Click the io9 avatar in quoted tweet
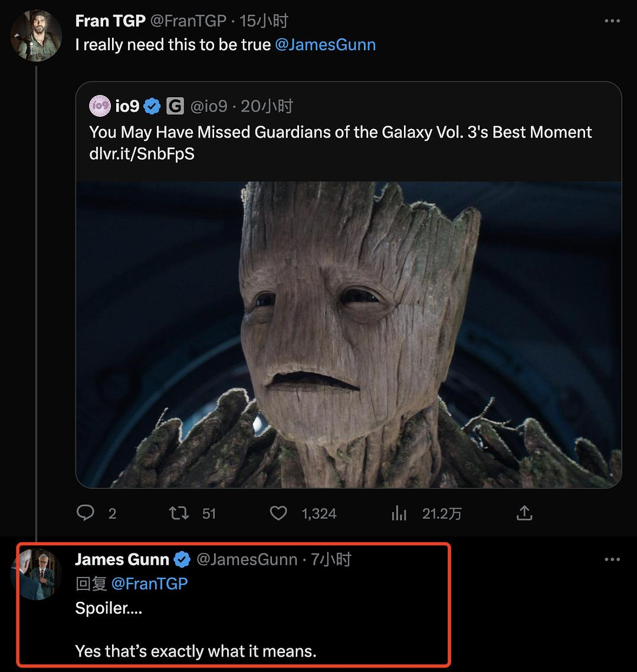637x672 pixels. (x=100, y=106)
